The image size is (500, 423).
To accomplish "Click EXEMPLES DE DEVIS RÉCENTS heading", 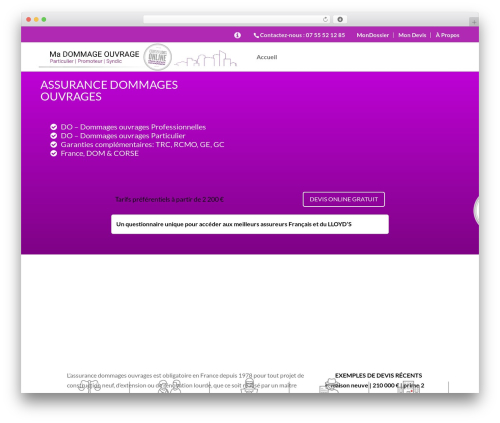I will click(378, 375).
